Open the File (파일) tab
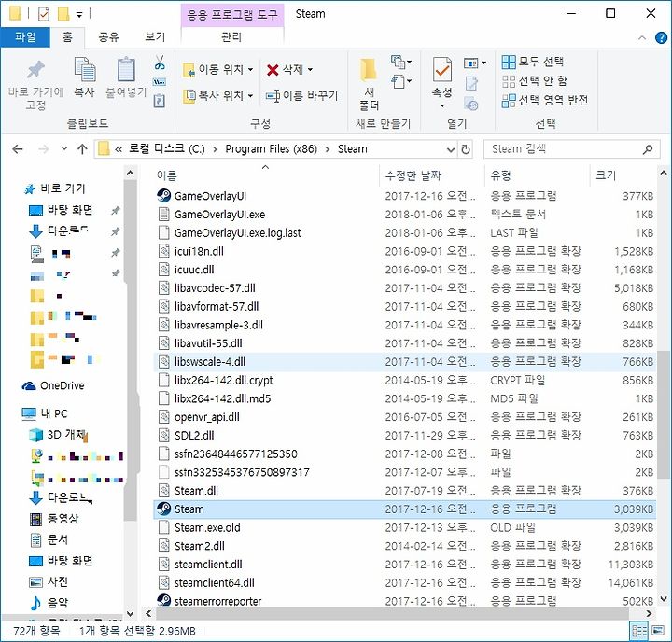Image resolution: width=672 pixels, height=642 pixels. pyautogui.click(x=25, y=36)
